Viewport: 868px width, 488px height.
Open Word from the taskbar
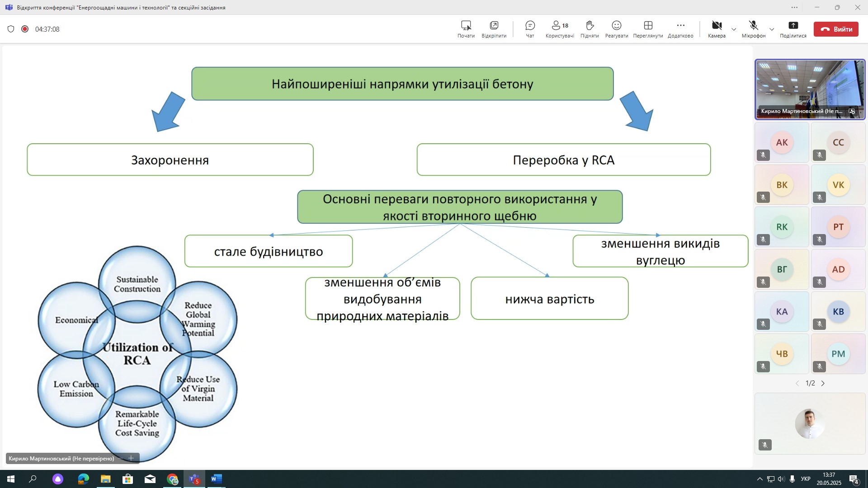tap(216, 479)
